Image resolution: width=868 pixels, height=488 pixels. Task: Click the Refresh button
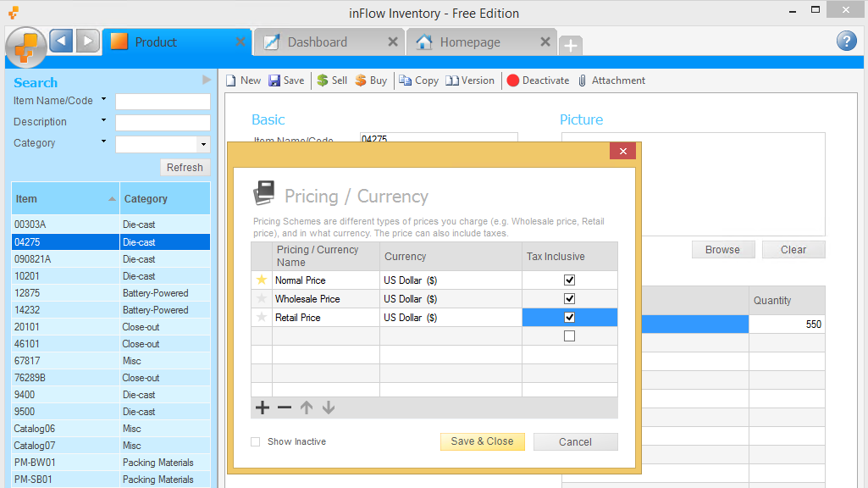185,167
